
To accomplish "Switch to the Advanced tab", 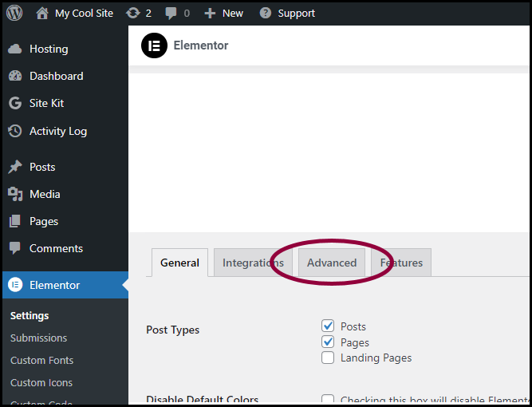I will pyautogui.click(x=332, y=263).
